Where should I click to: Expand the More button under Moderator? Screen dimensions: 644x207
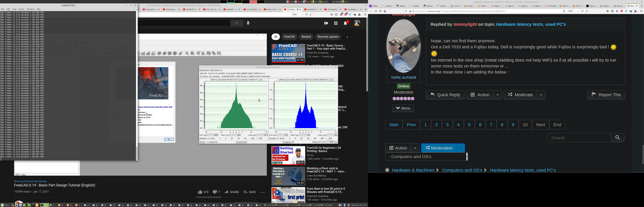point(403,108)
